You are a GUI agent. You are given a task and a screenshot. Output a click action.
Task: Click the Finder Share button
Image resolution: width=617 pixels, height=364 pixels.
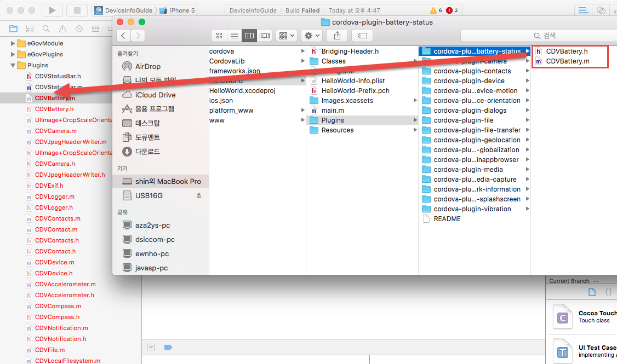[337, 36]
